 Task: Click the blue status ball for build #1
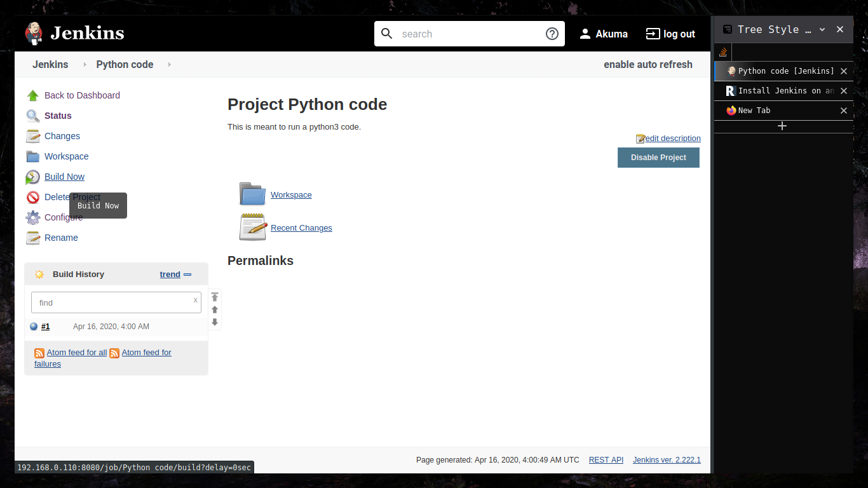tap(34, 327)
